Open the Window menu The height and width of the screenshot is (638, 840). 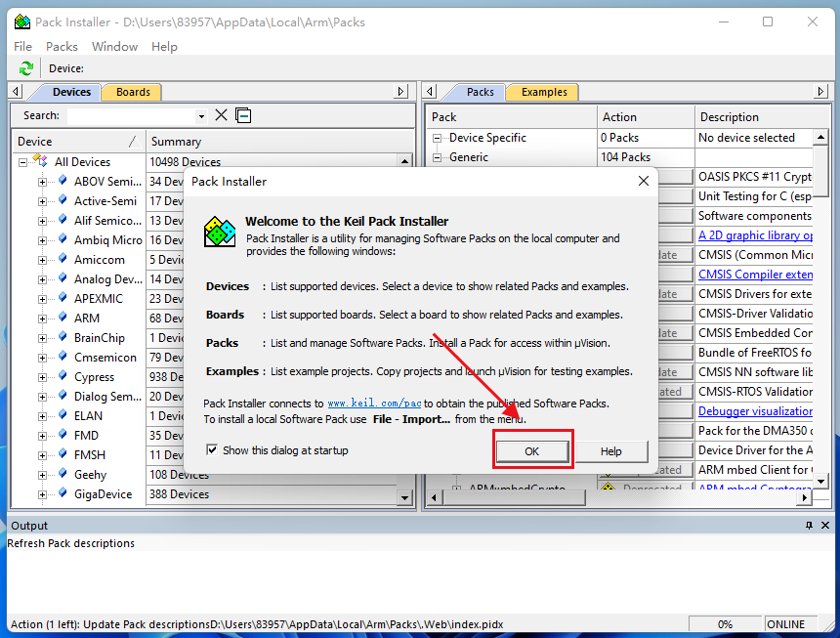pyautogui.click(x=114, y=47)
